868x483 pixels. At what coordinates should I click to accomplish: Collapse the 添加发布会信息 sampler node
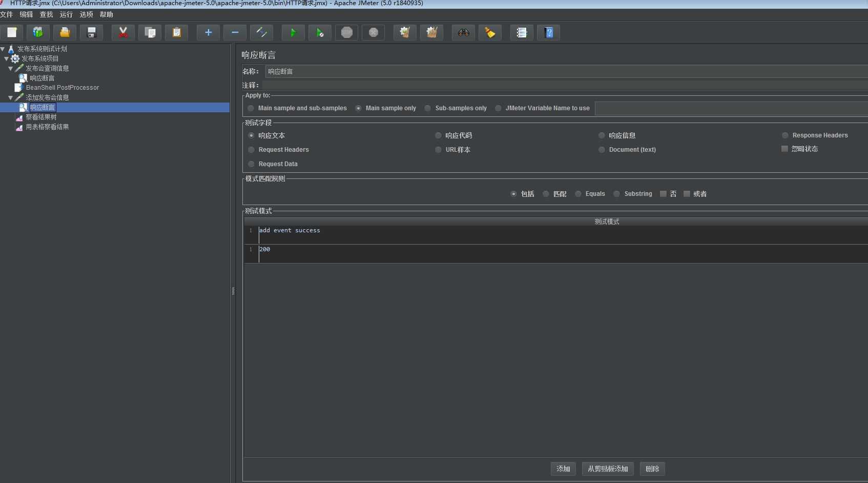(11, 97)
